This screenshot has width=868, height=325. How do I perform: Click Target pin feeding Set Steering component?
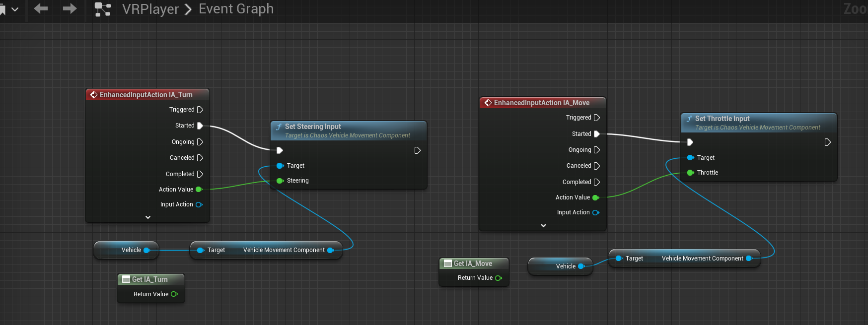click(x=200, y=250)
